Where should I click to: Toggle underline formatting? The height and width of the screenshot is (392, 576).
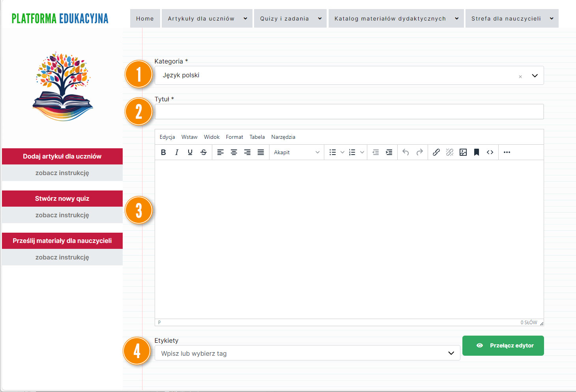[x=190, y=152]
